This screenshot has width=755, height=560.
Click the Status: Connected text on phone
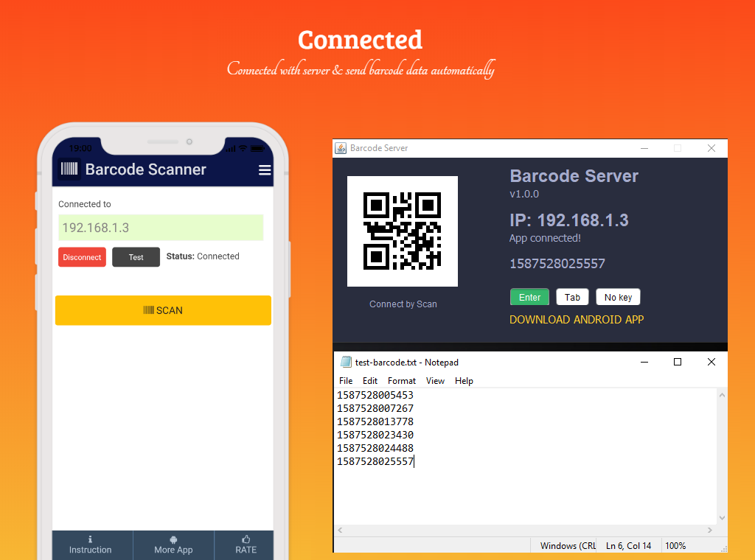click(203, 256)
